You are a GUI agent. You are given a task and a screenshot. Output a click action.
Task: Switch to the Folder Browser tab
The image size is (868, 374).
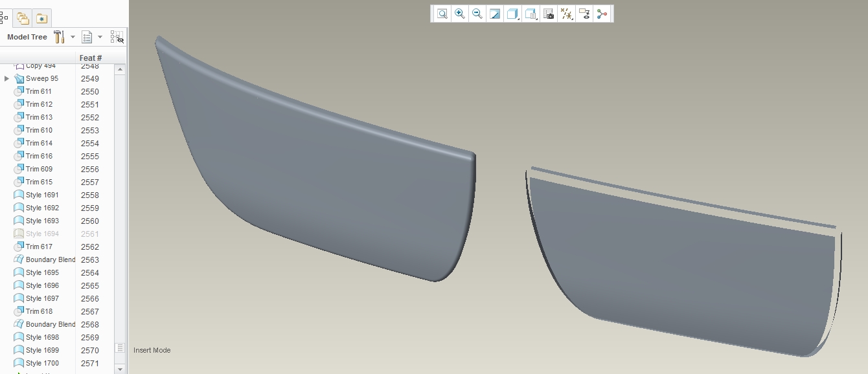pyautogui.click(x=23, y=18)
